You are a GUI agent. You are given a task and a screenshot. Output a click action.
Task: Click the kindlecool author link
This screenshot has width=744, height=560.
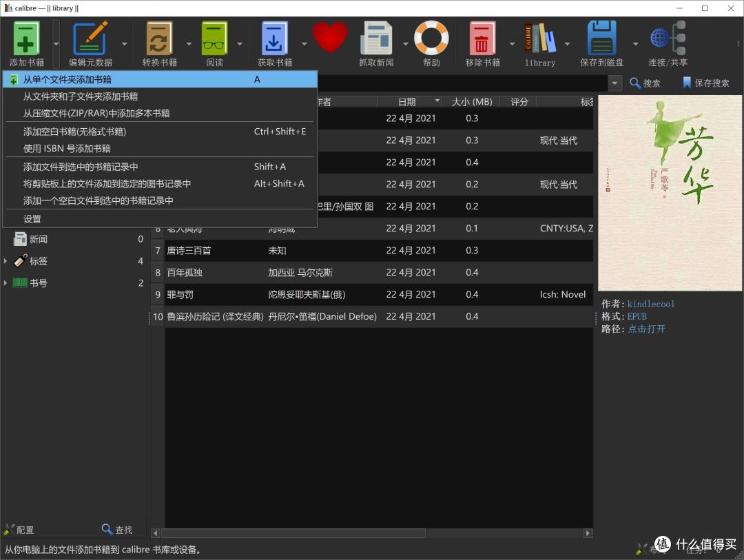click(x=650, y=304)
